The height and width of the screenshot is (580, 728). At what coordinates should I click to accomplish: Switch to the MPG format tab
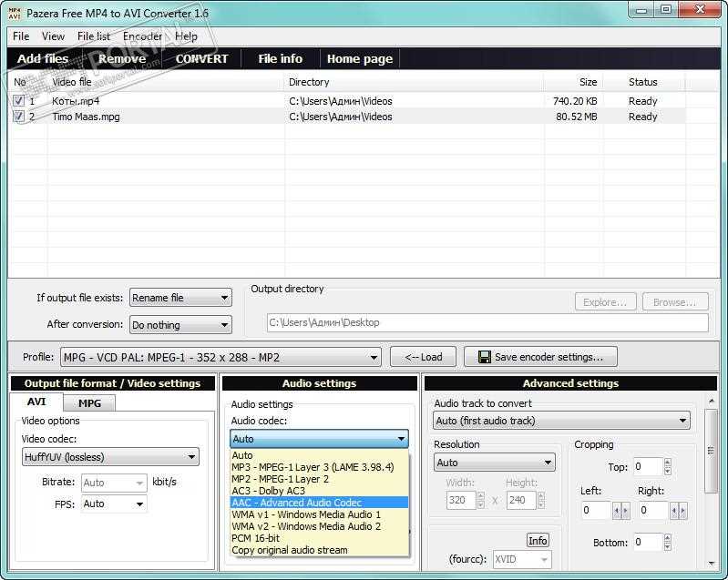89,403
